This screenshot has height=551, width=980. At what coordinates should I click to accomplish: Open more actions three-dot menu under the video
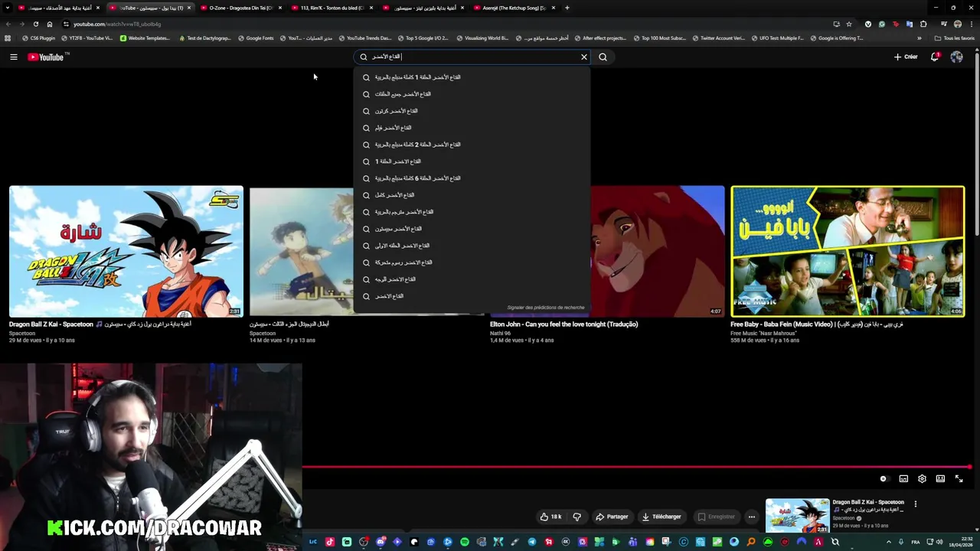pos(752,517)
